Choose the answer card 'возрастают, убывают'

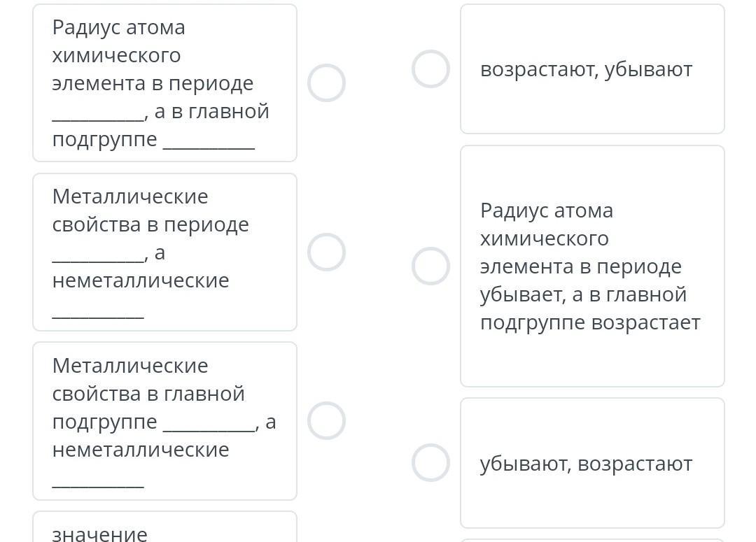[x=592, y=69]
